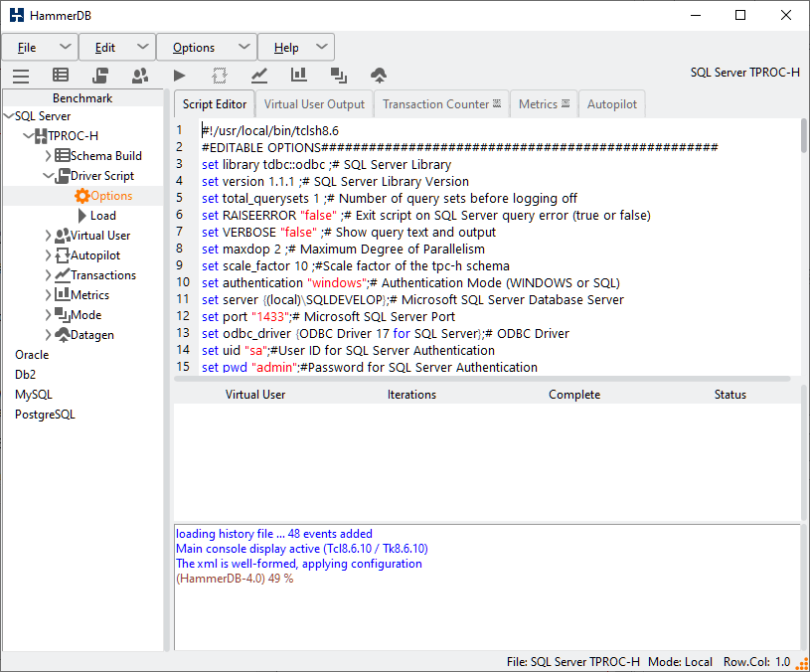Image resolution: width=810 pixels, height=672 pixels.
Task: Click the Virtual User tree icon
Action: point(62,236)
